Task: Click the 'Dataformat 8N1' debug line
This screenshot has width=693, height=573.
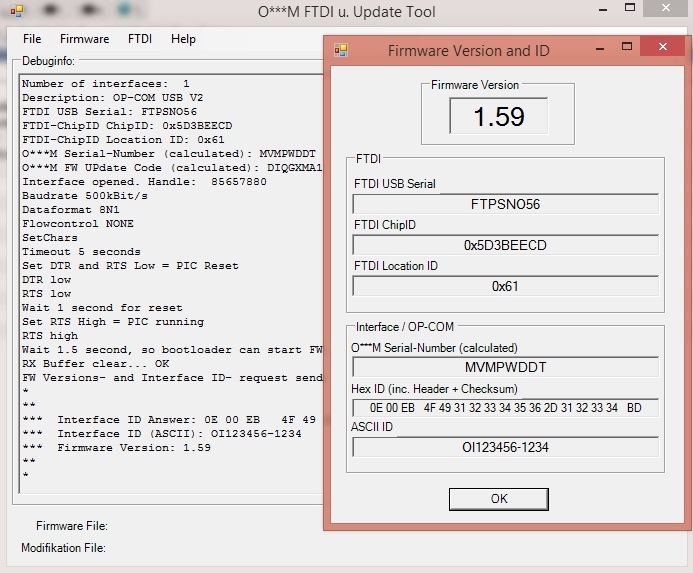Action: coord(71,210)
